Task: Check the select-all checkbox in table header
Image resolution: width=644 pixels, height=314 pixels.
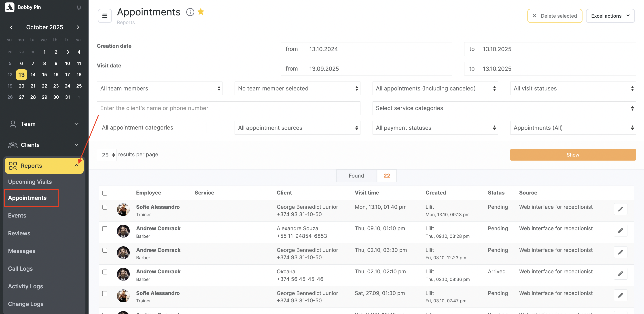Action: [105, 193]
